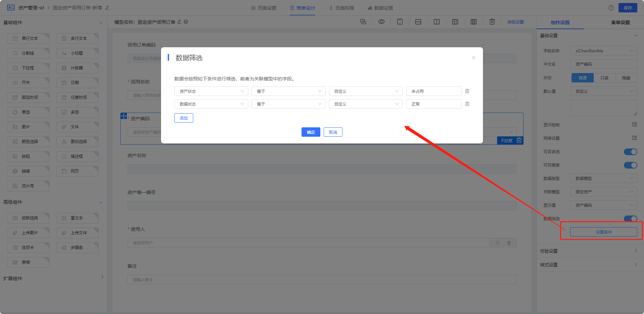Expand the 校验设置 section
This screenshot has width=644, height=314.
(x=590, y=251)
